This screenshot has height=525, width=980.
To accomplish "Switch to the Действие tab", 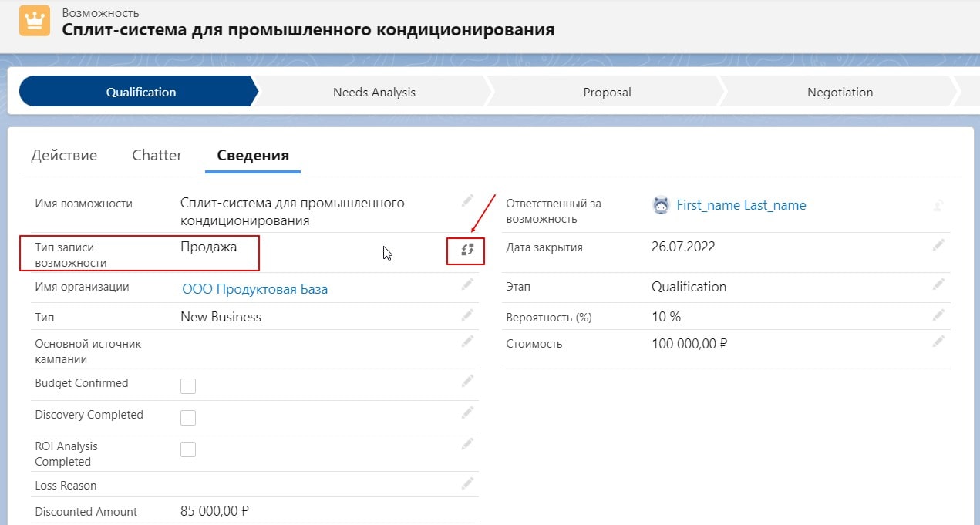I will point(64,155).
